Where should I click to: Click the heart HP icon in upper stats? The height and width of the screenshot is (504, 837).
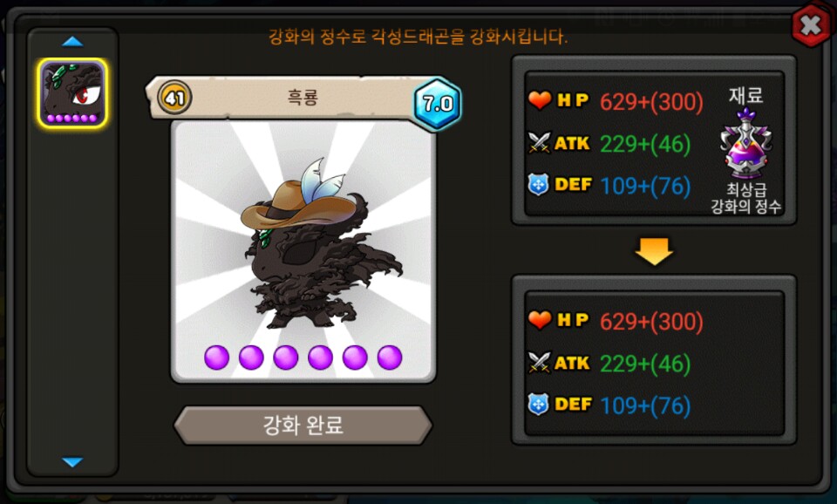[539, 99]
